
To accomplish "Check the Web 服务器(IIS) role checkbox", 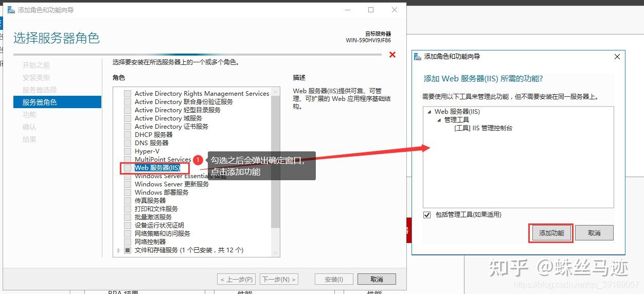I will tap(128, 168).
